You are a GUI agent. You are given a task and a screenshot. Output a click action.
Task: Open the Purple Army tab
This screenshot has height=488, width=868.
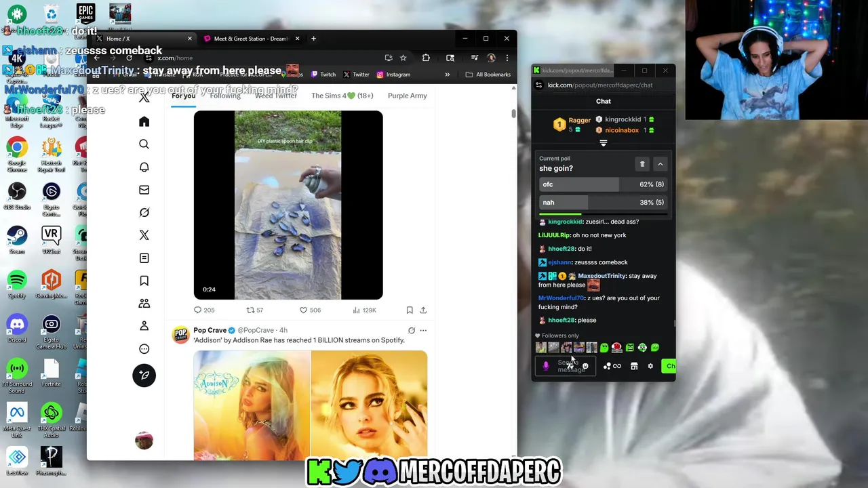click(407, 96)
